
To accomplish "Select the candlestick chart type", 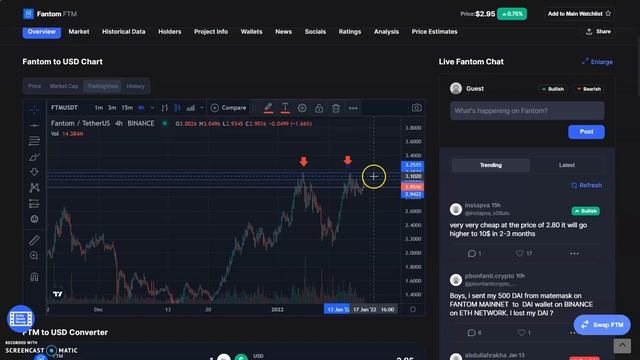I will coord(177,108).
